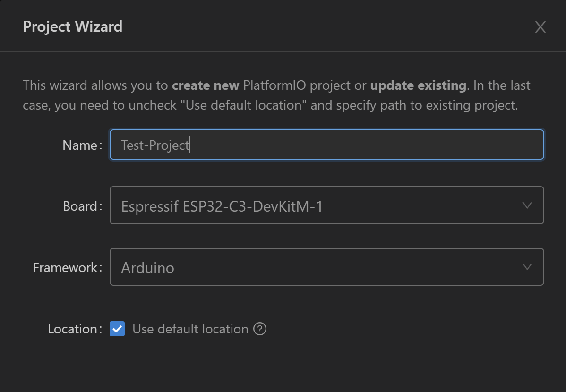
Task: Click the Test-Project text in the Name field
Action: point(155,145)
